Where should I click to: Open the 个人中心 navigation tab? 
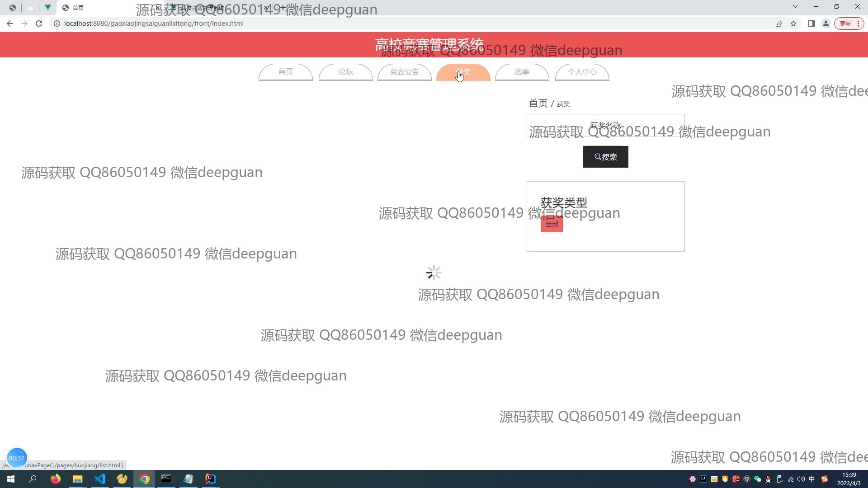(582, 72)
